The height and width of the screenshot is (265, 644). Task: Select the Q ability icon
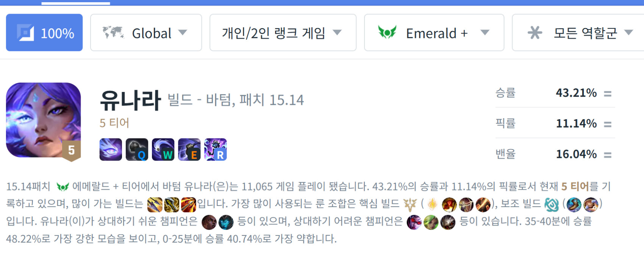(137, 150)
